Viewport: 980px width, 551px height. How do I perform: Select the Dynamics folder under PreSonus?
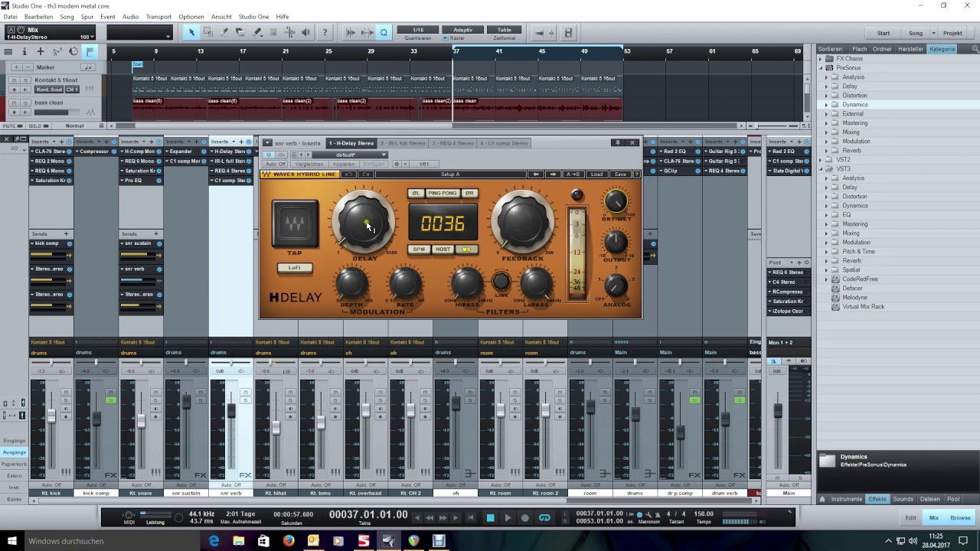pyautogui.click(x=854, y=105)
